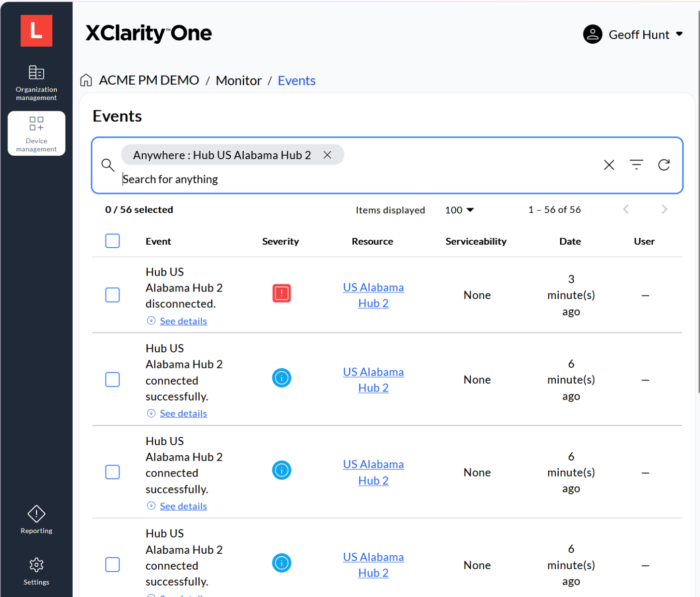Open Settings gear in sidebar
The width and height of the screenshot is (700, 597).
coord(36,572)
